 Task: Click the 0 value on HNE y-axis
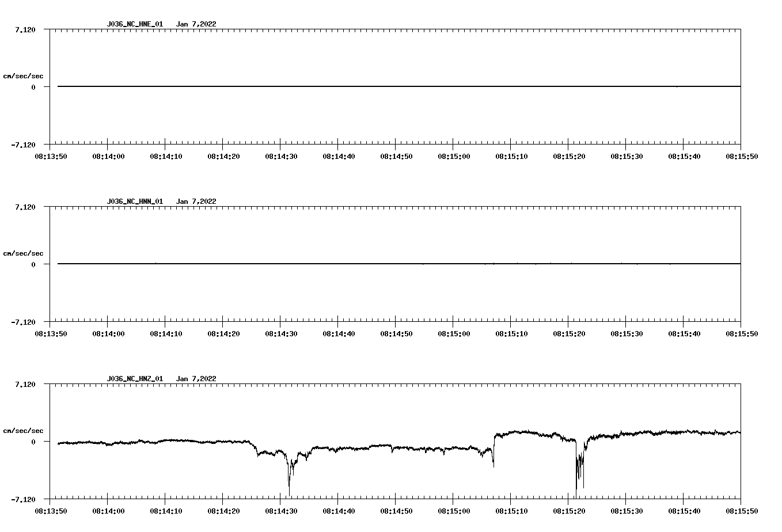click(x=33, y=87)
